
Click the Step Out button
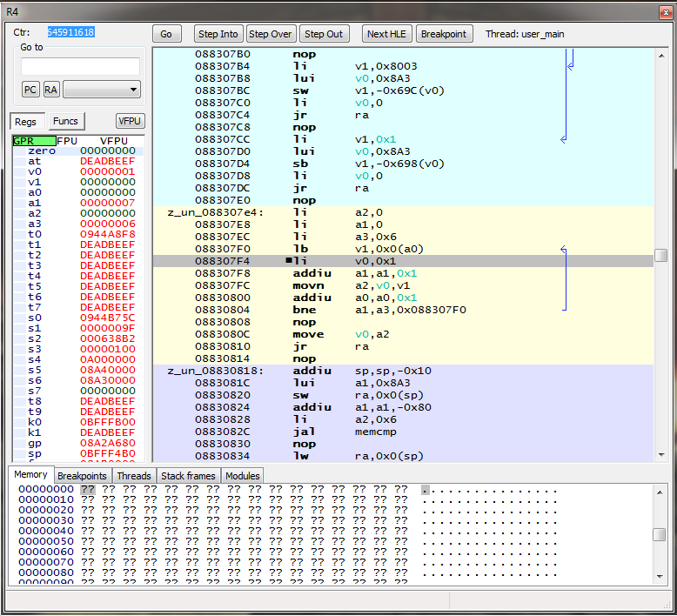pyautogui.click(x=324, y=34)
